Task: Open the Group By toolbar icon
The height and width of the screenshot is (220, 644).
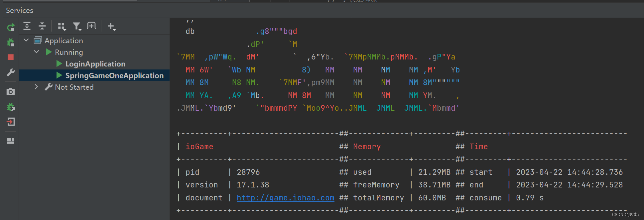Action: click(x=62, y=26)
